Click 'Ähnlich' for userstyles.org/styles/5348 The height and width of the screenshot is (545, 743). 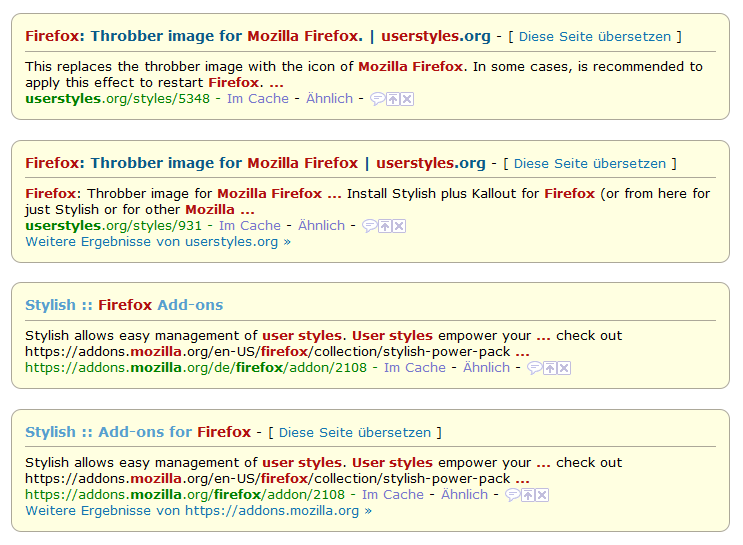click(x=329, y=99)
